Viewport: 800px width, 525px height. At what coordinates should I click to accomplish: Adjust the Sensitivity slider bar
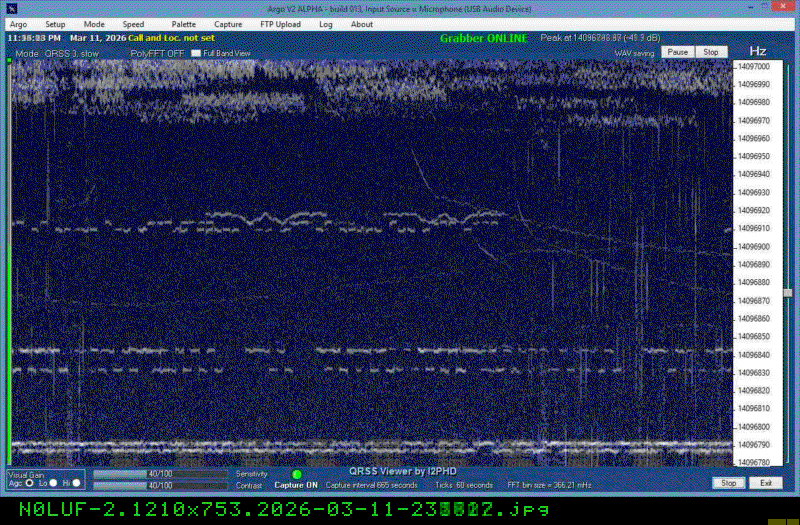click(x=161, y=474)
